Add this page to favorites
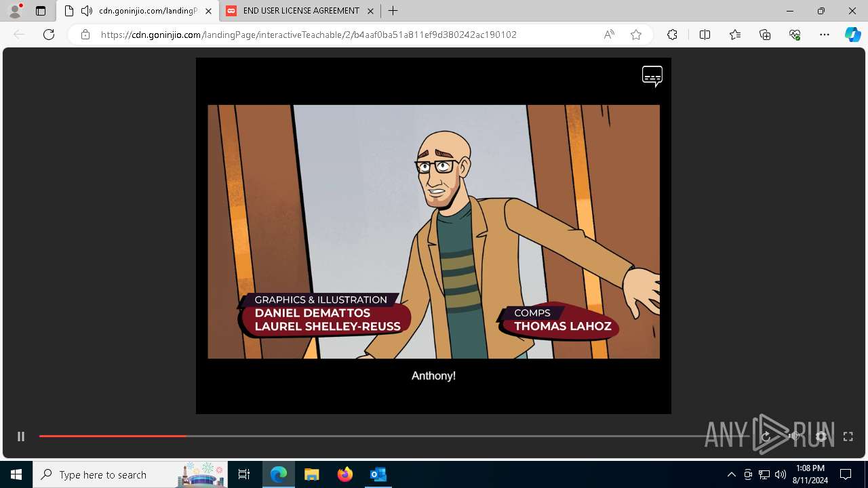This screenshot has width=868, height=488. (x=636, y=35)
